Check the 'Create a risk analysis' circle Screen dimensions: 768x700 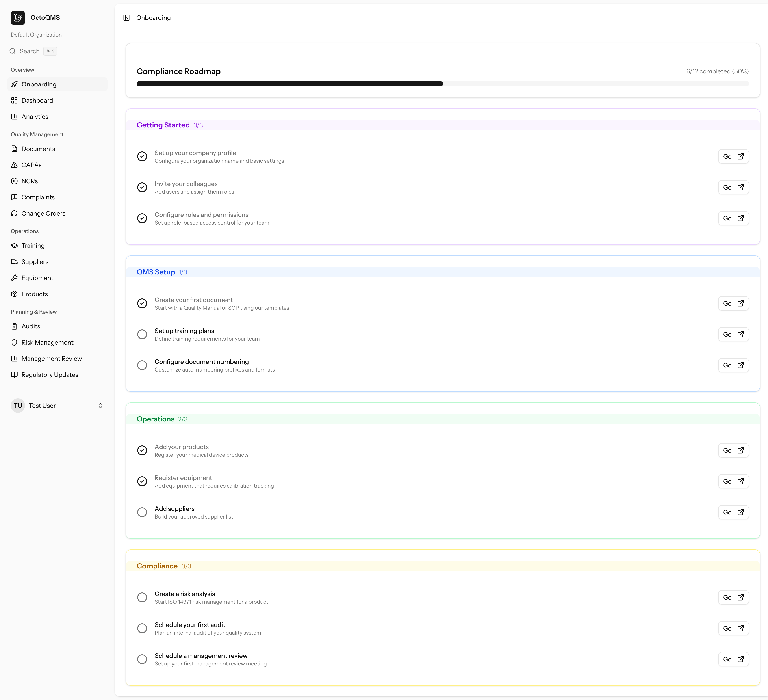pyautogui.click(x=142, y=598)
